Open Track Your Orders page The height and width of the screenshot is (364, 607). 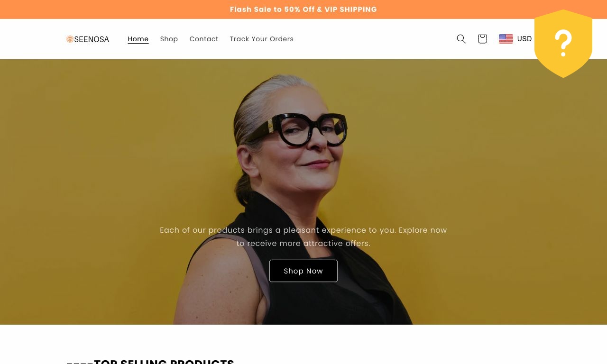coord(262,39)
